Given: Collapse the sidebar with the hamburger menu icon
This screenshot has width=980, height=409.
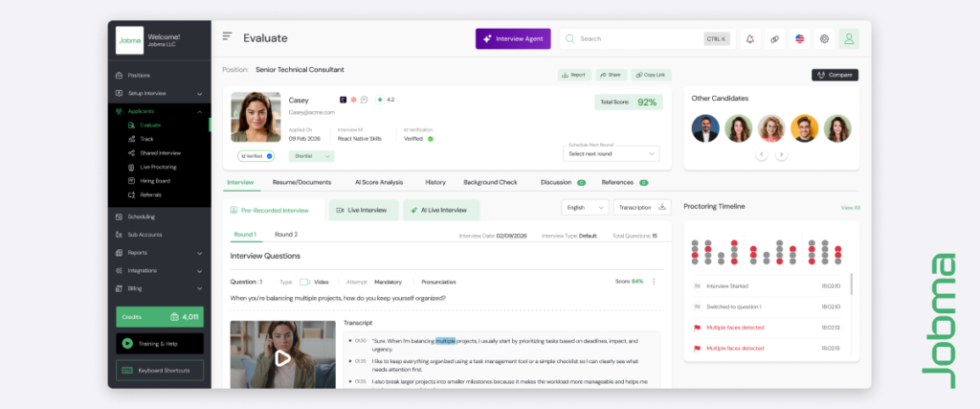Looking at the screenshot, I should tap(227, 36).
